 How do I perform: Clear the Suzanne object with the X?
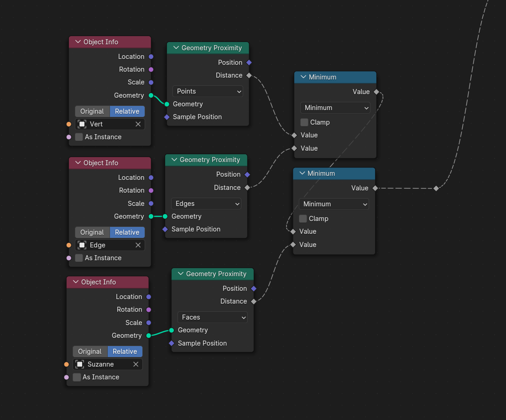tap(136, 364)
